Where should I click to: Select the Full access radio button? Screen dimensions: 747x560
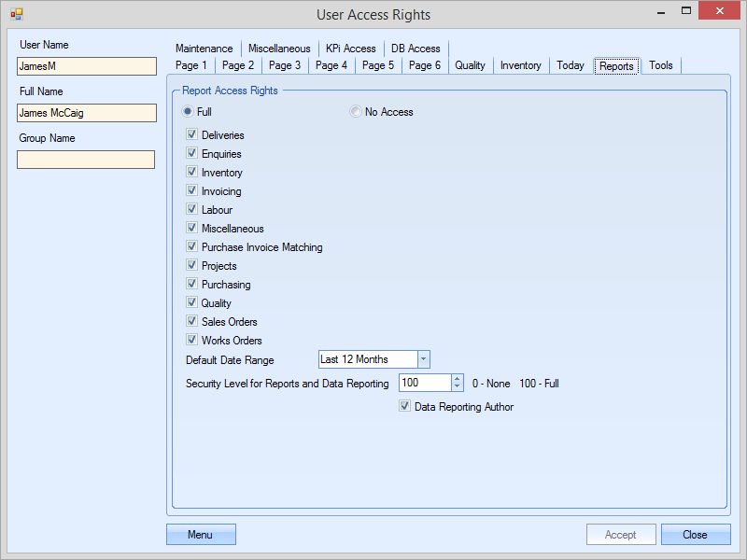coord(188,112)
